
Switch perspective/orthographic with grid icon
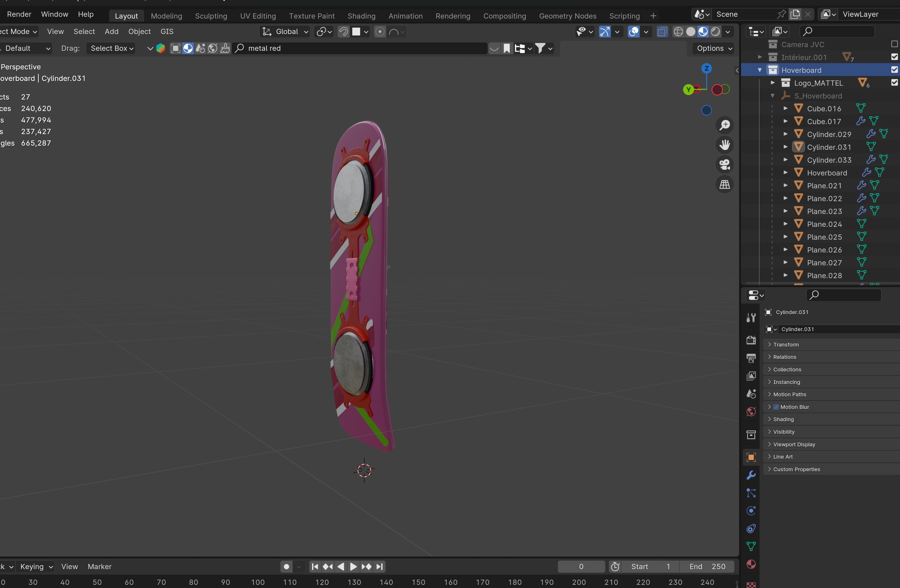pos(724,185)
